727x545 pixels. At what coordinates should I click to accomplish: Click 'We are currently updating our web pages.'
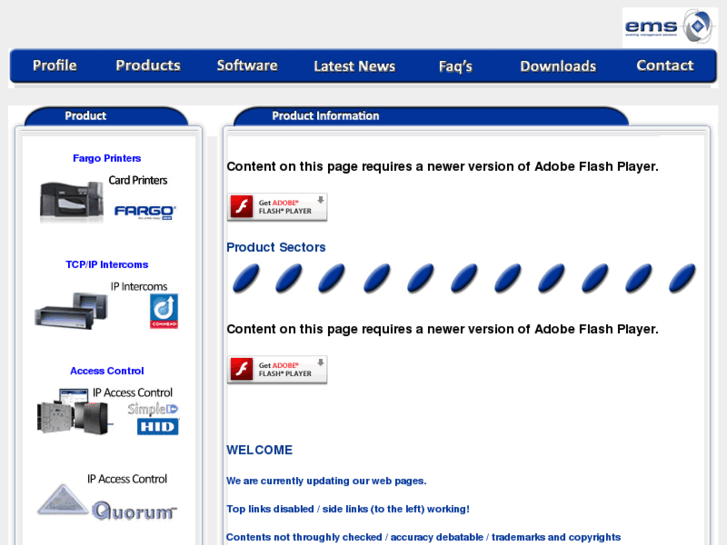tap(326, 481)
